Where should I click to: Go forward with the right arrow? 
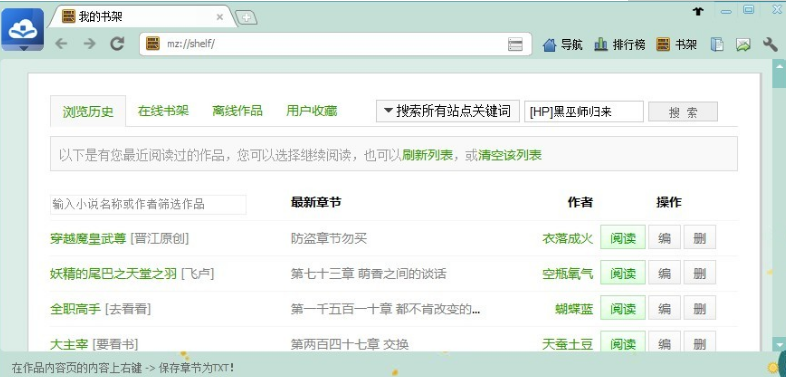(90, 44)
